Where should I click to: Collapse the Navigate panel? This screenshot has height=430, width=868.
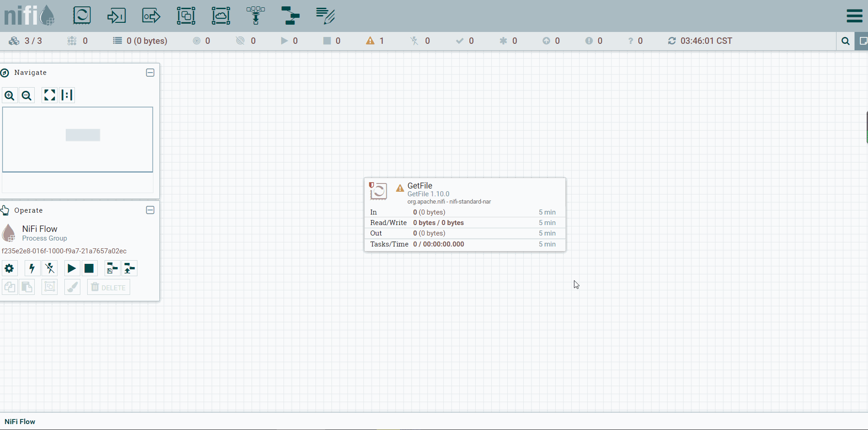(x=150, y=73)
